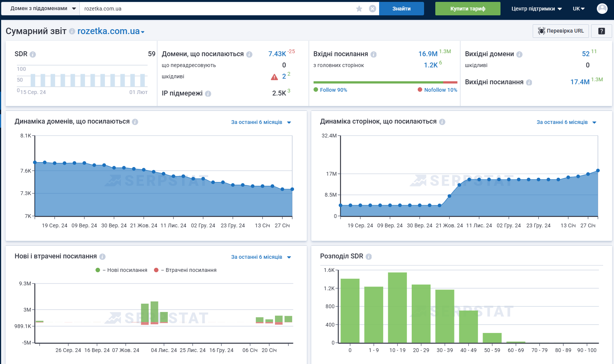This screenshot has height=364, width=614.
Task: Click the 0 bar in Розподіл SDR chart
Action: click(350, 310)
